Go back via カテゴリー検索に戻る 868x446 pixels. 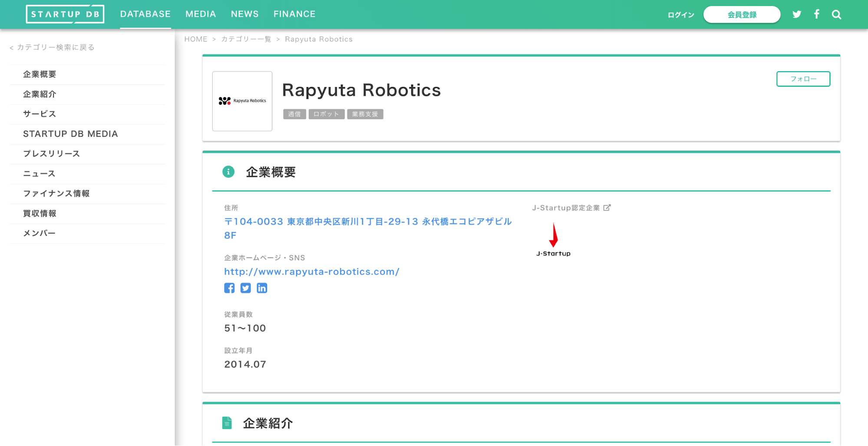click(x=52, y=47)
